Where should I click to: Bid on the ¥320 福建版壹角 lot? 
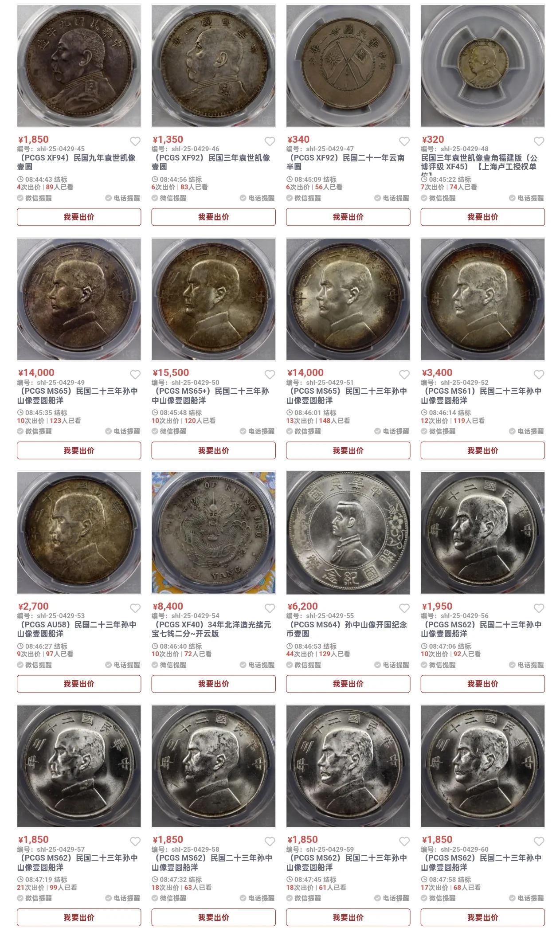click(483, 217)
